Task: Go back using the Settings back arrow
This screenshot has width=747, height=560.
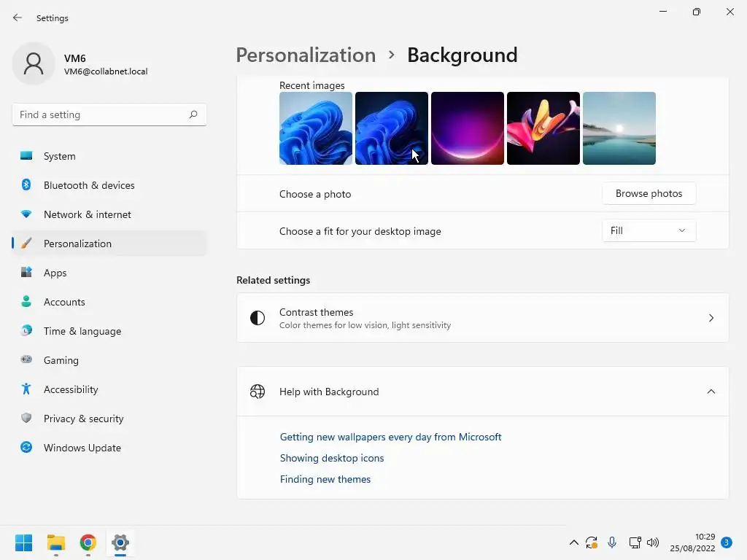Action: 18,17
